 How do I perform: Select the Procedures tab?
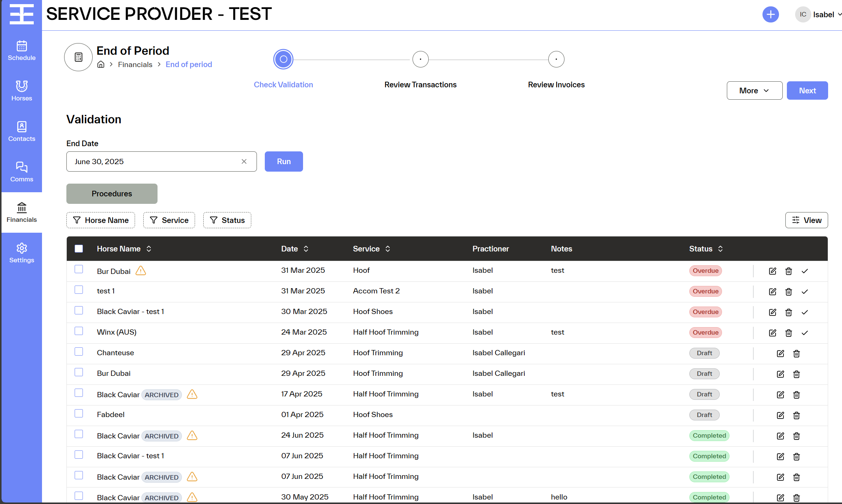112,194
